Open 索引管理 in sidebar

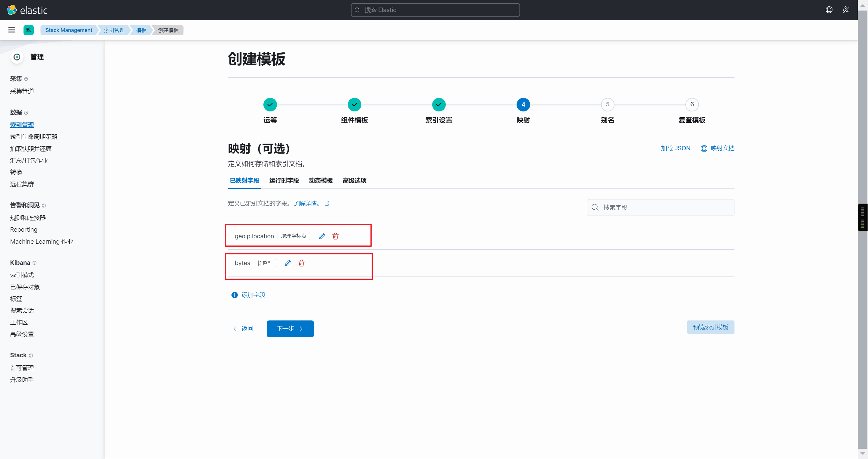[22, 125]
